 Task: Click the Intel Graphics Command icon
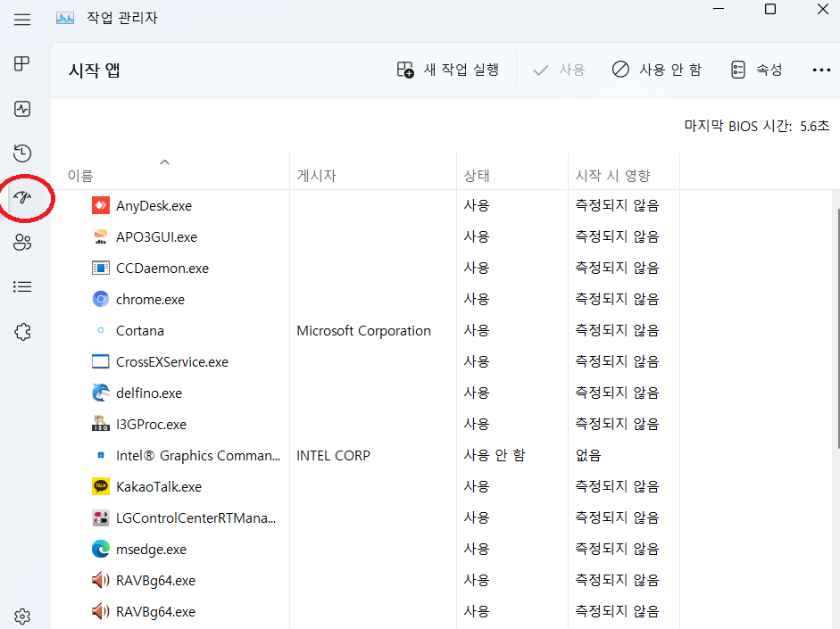tap(101, 455)
